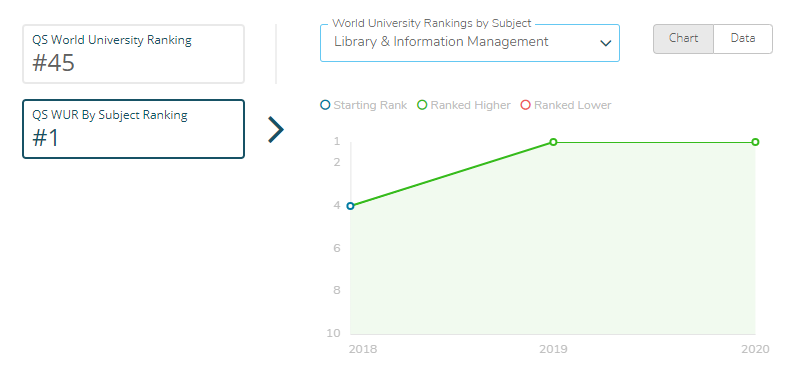
Task: Click the #1 subject ranking value
Action: click(x=45, y=138)
